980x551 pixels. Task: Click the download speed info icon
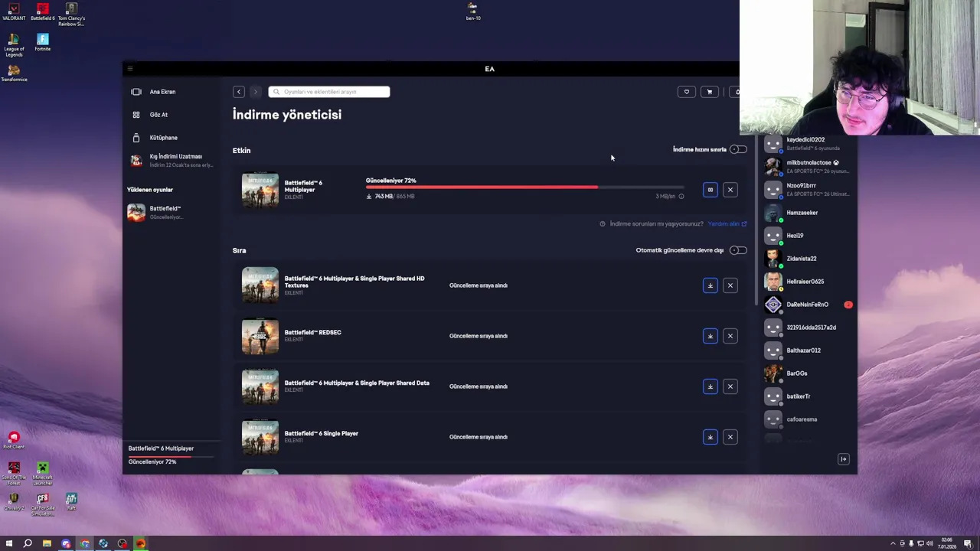(681, 197)
